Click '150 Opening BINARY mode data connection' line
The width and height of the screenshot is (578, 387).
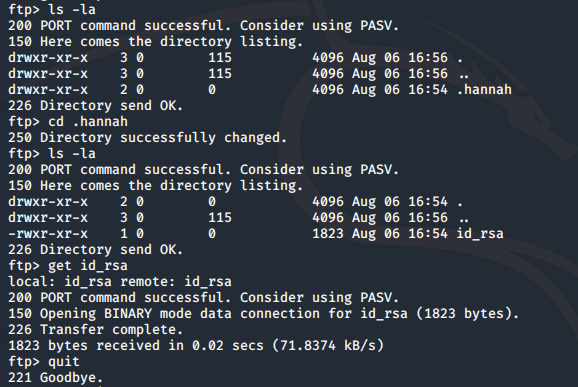264,314
